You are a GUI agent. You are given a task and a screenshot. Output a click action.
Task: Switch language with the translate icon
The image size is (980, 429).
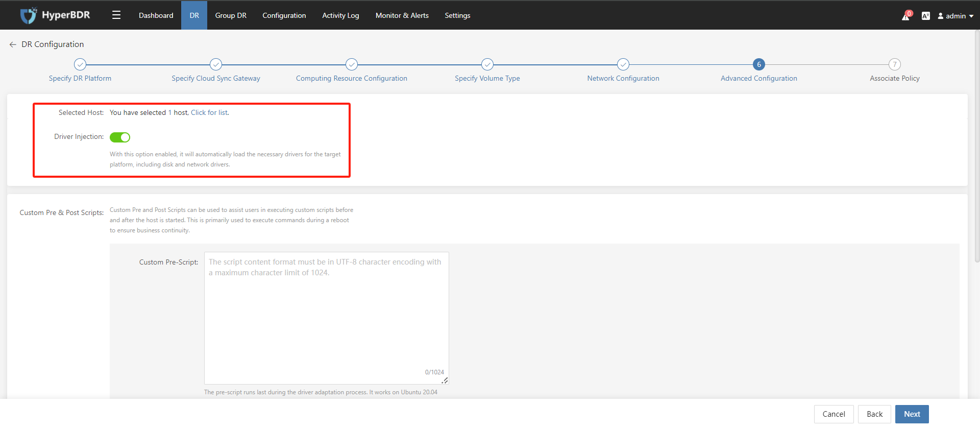pos(925,16)
